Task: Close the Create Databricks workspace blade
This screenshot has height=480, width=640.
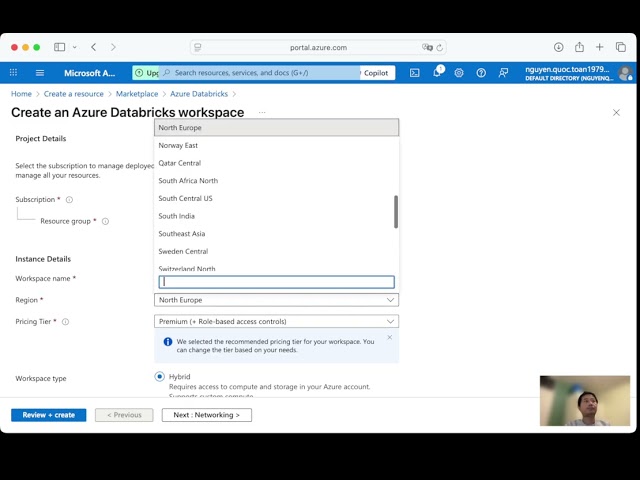Action: click(616, 113)
